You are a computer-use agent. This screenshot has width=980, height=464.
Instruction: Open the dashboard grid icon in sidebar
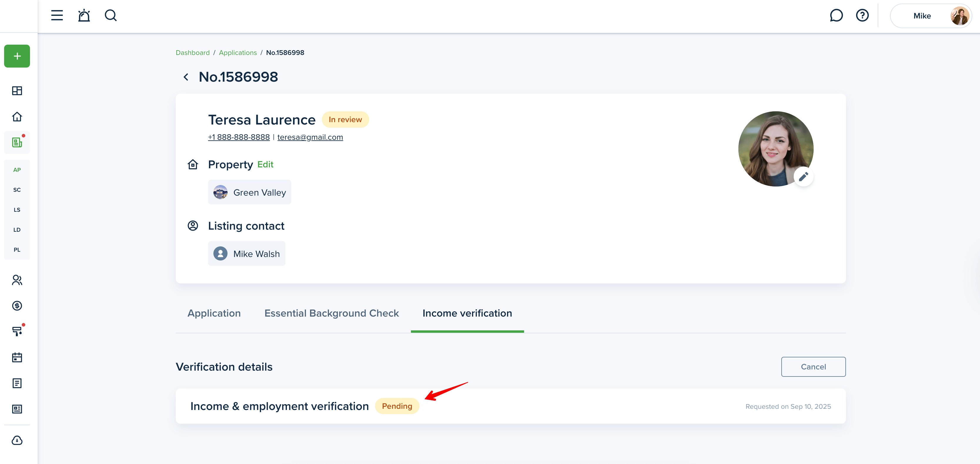[17, 91]
